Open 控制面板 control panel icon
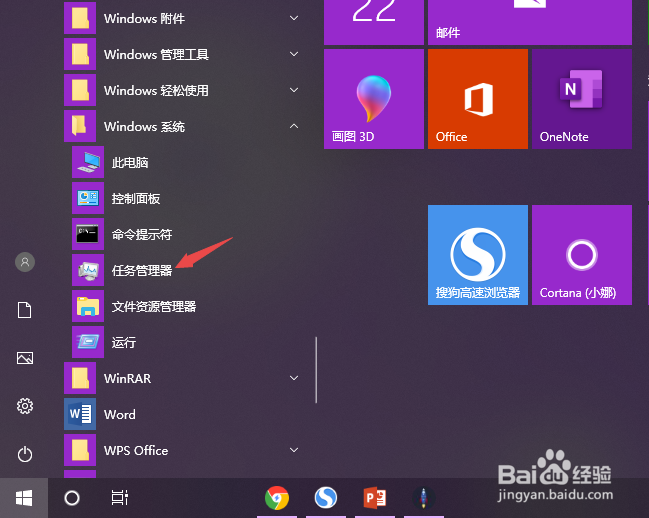 88,198
